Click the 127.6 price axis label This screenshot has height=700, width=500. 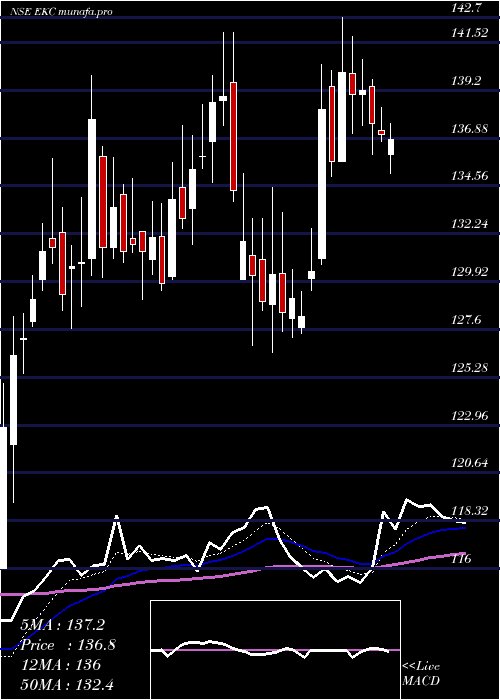(x=467, y=320)
